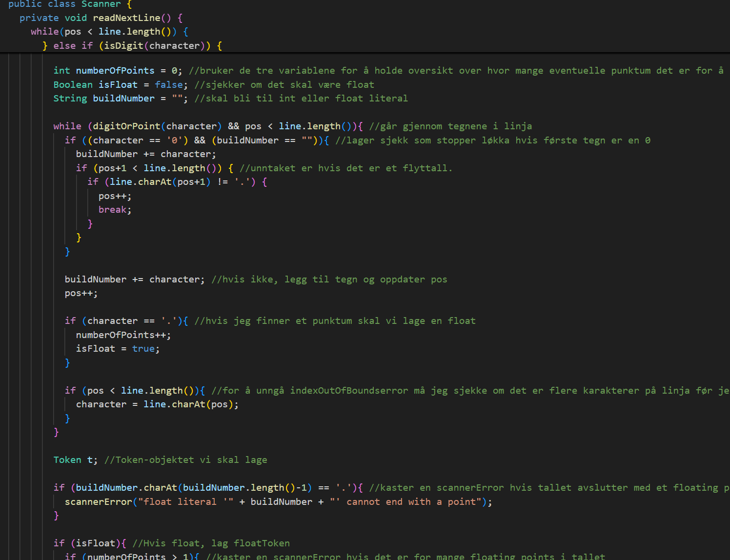Click the Token t declaration

73,460
